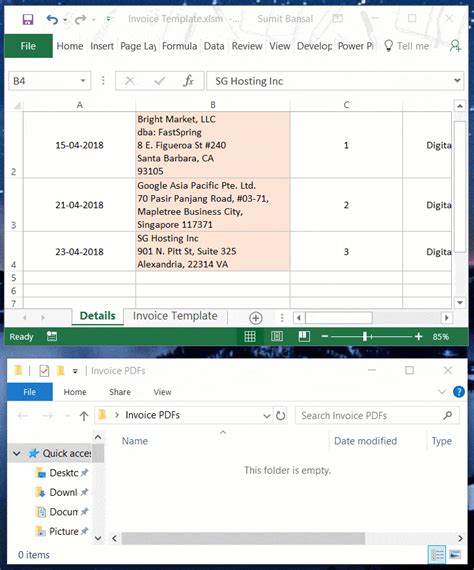Screen dimensions: 474x570
Task: Open the Share tab in Explorer
Action: point(120,392)
